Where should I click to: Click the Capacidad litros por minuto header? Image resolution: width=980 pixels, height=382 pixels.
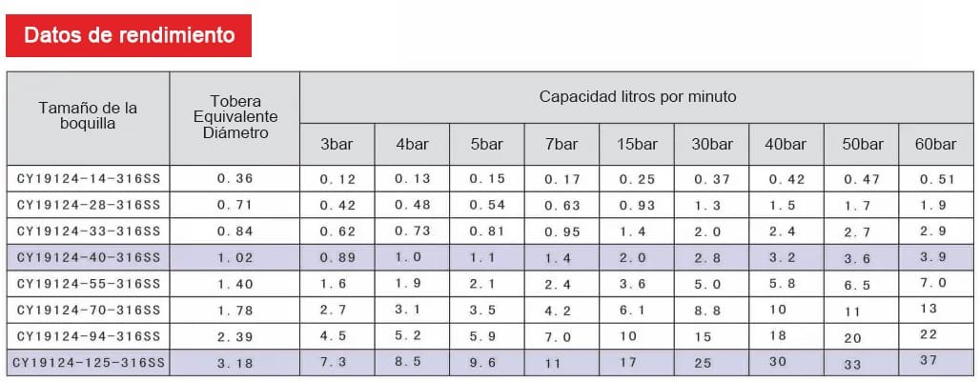[x=637, y=96]
